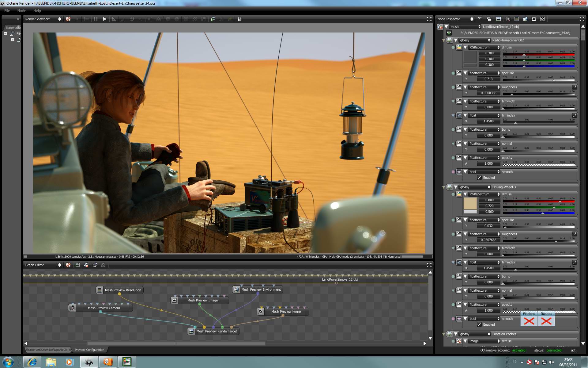The image size is (588, 368).
Task: Open Internet Explorer from the taskbar
Action: (x=32, y=362)
